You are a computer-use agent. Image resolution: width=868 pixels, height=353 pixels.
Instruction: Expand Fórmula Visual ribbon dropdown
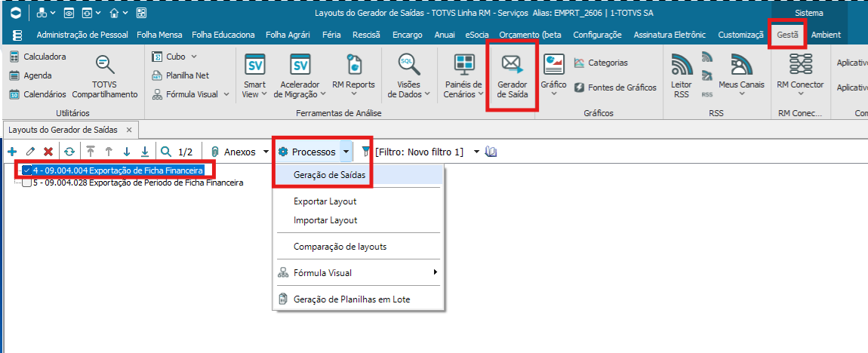coord(226,94)
